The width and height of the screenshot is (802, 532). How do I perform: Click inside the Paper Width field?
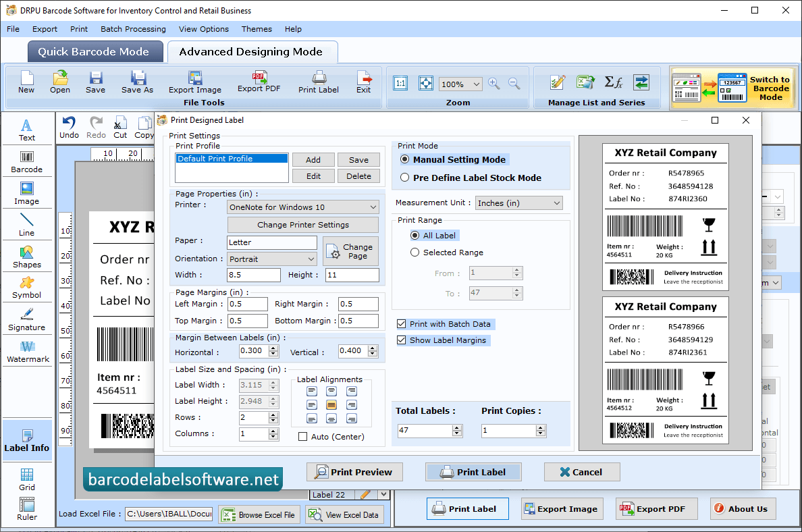click(x=254, y=275)
